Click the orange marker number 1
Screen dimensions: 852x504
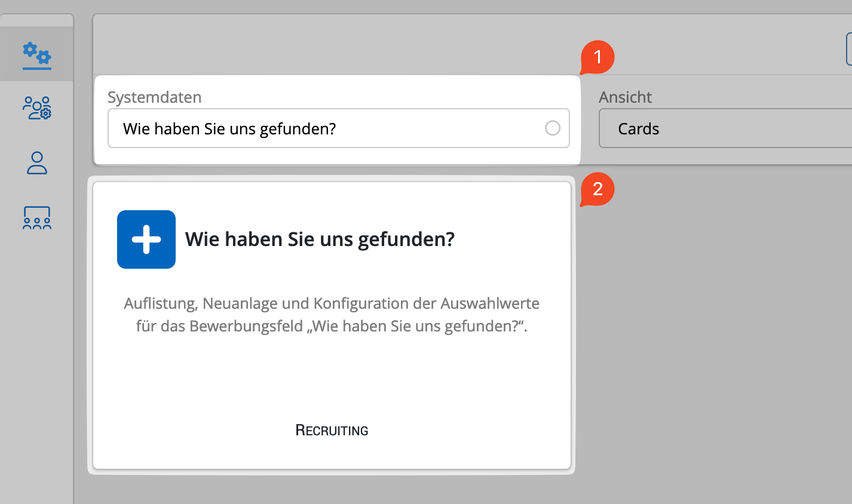597,57
